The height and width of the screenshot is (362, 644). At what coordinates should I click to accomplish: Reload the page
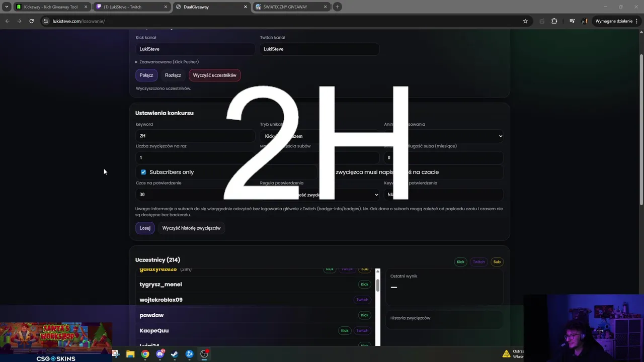pyautogui.click(x=31, y=21)
